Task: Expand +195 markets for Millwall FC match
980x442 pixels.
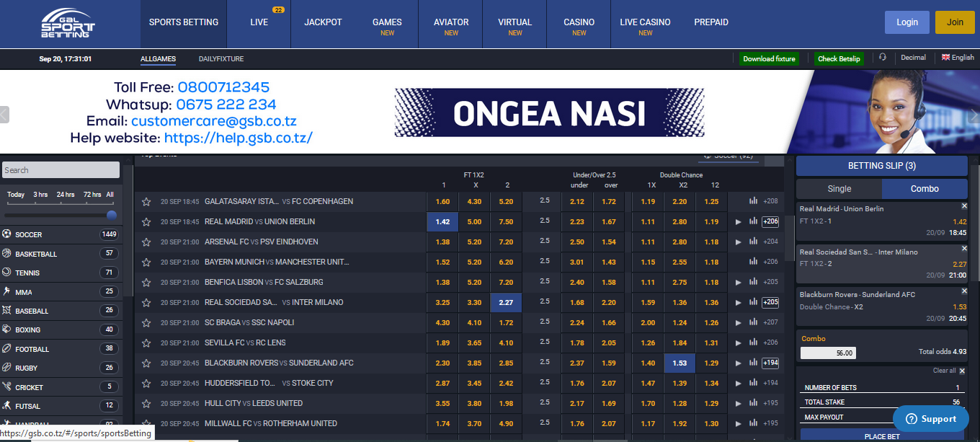Action: (770, 423)
